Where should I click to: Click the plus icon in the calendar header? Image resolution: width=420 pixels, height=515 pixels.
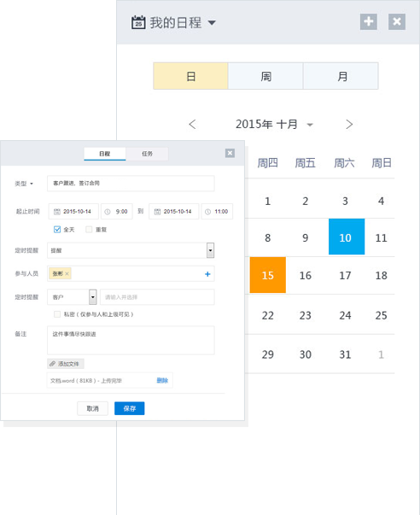[x=369, y=21]
